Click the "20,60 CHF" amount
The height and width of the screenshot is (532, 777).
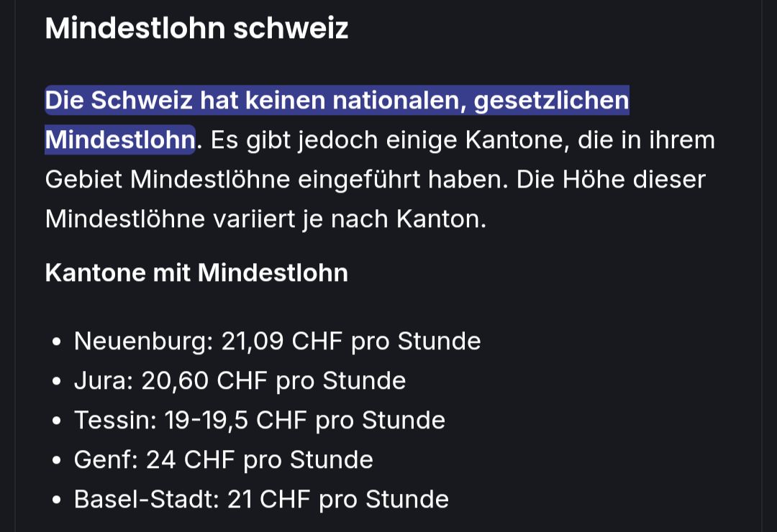click(x=204, y=381)
